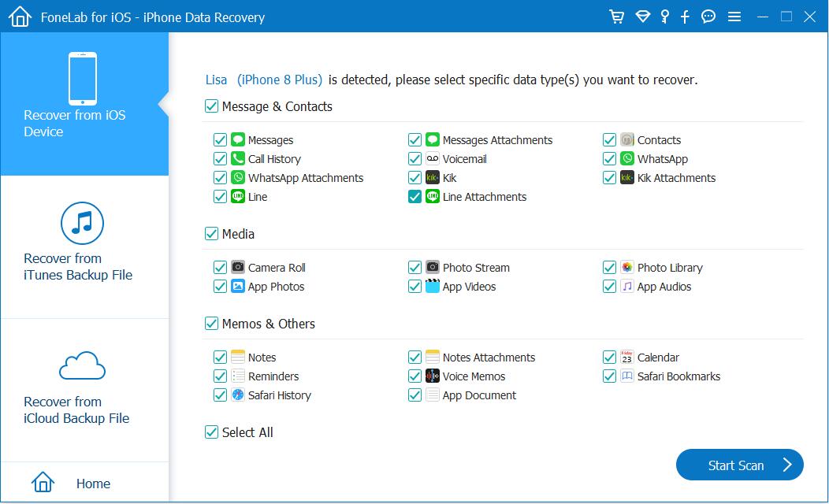
Task: Click the diamond register icon in title bar
Action: point(642,17)
